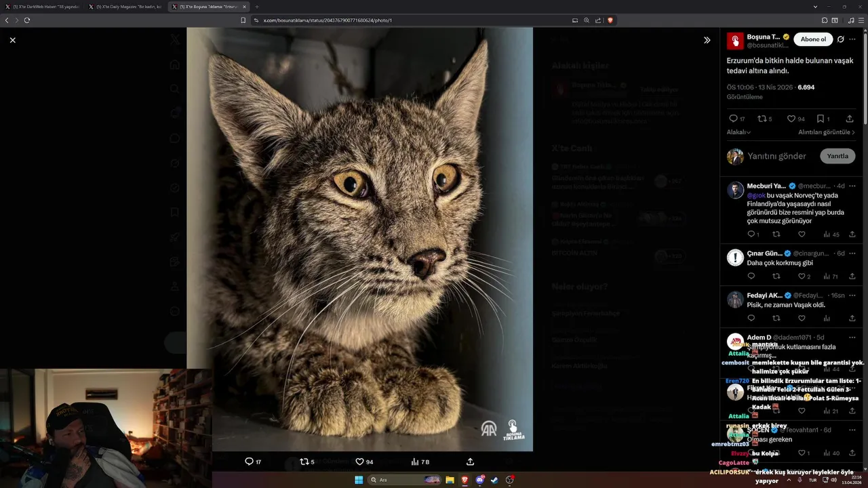Repost the Mecburi Ya... reply
This screenshot has width=868, height=488.
tap(776, 235)
